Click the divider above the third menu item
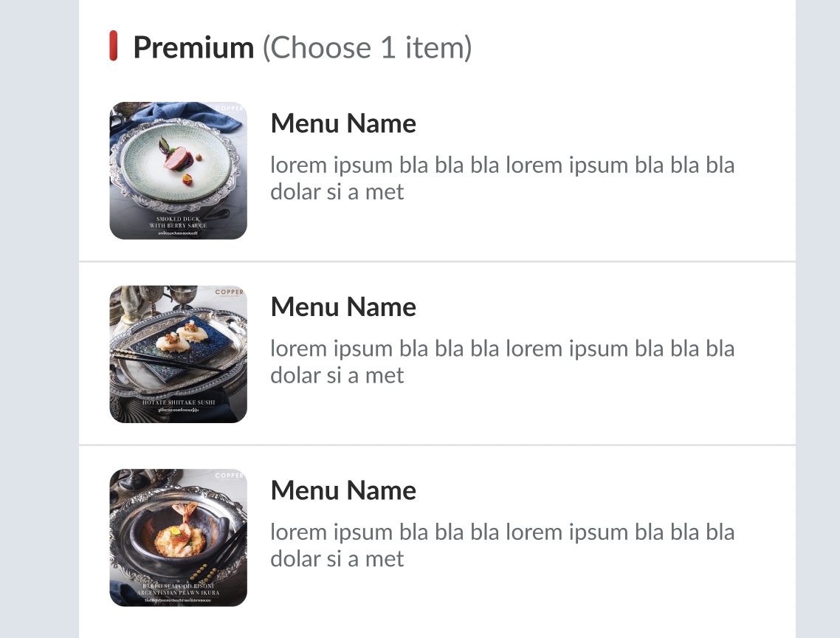 tap(437, 445)
